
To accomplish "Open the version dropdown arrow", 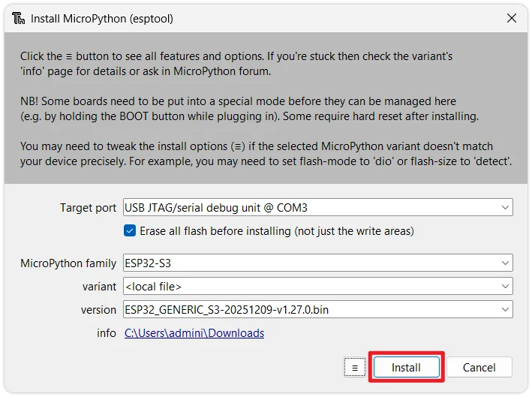I will point(506,310).
